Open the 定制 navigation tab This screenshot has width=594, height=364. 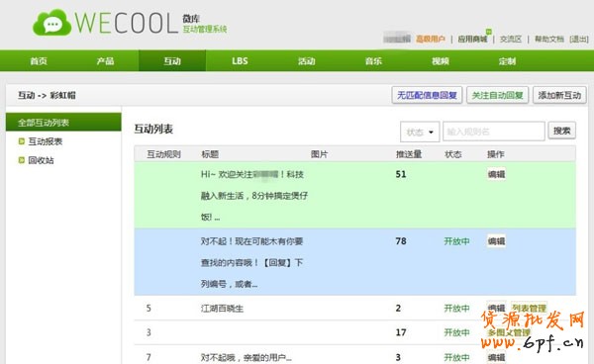coord(507,61)
